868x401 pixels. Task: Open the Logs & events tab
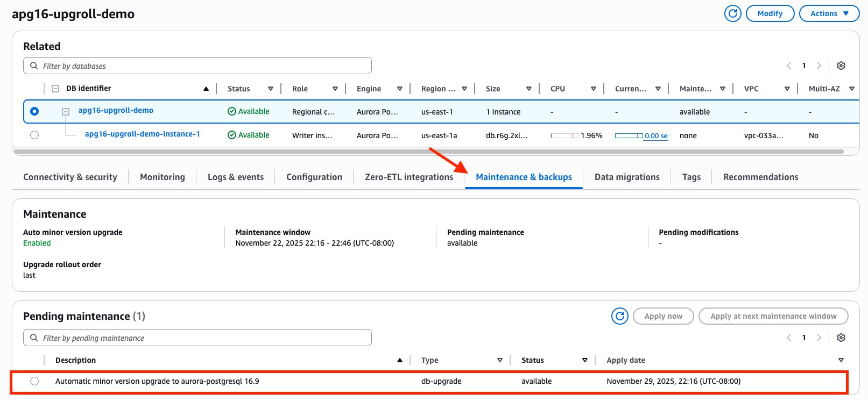pos(235,177)
